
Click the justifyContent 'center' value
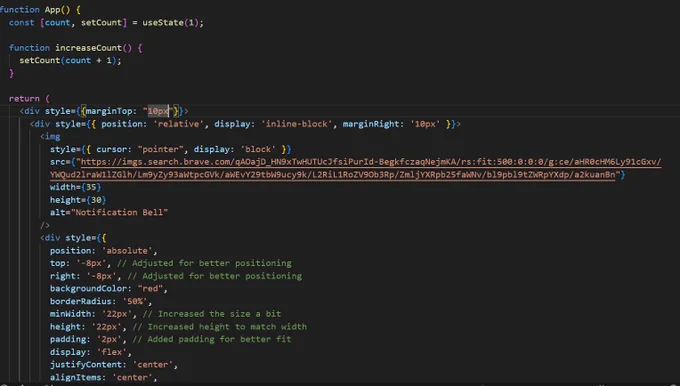coord(153,364)
